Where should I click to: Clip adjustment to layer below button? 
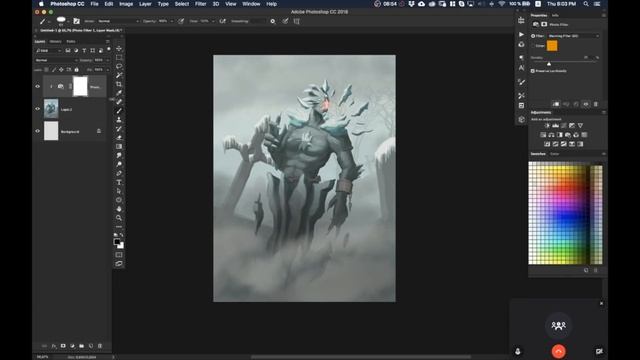click(x=556, y=104)
